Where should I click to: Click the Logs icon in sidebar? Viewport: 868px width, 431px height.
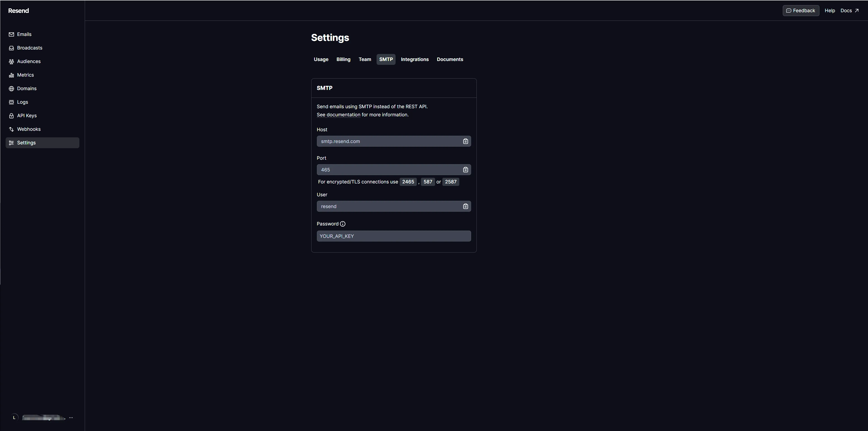12,102
